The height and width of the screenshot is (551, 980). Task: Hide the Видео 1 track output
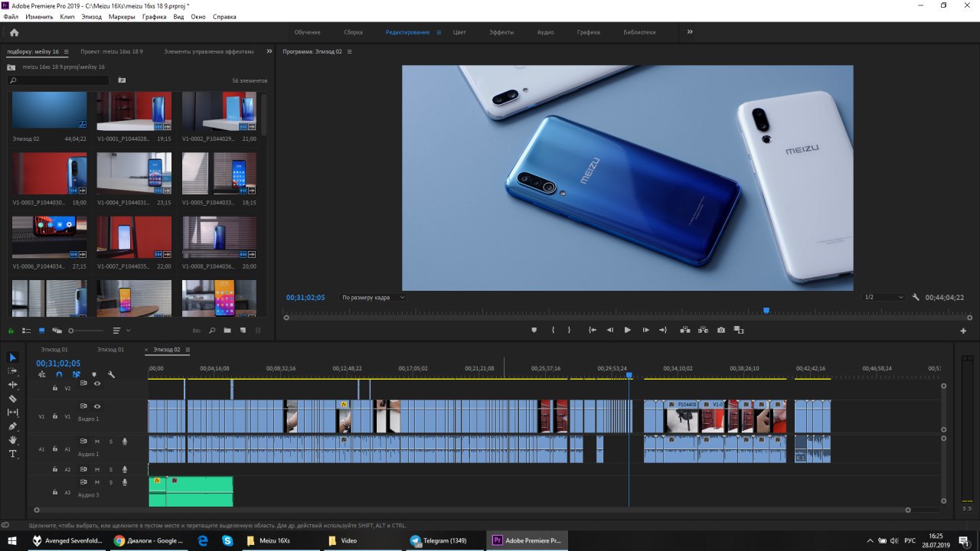click(97, 406)
